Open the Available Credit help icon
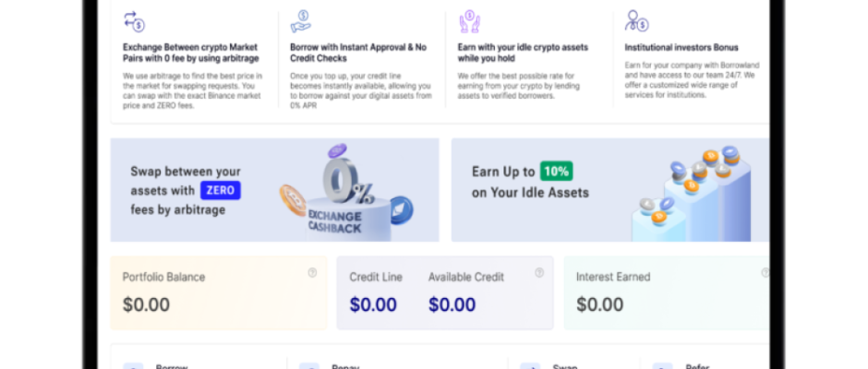 click(539, 272)
